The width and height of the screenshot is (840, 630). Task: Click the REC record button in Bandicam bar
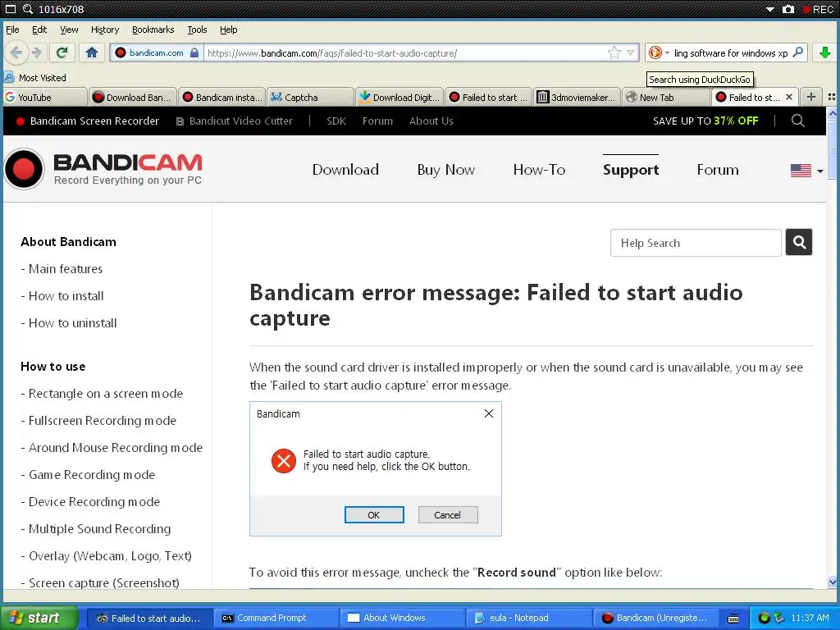818,9
